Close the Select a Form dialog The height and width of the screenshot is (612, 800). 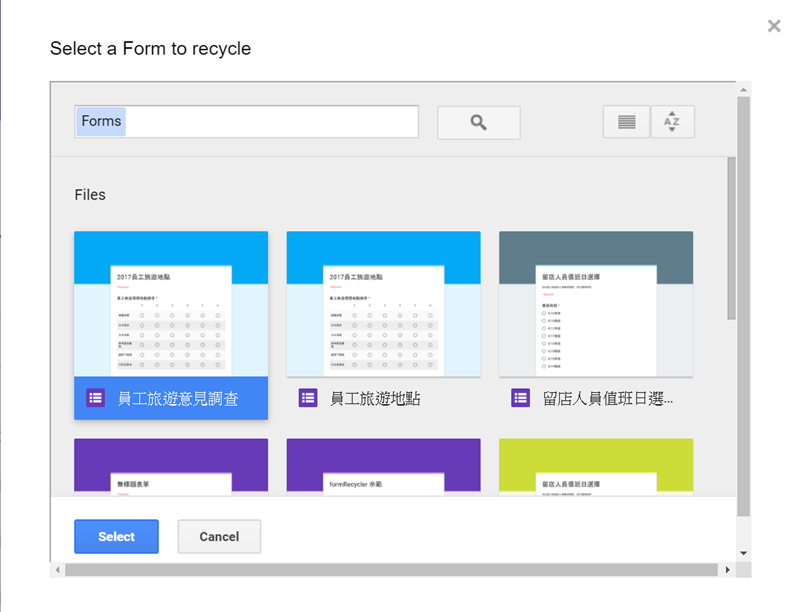point(773,26)
